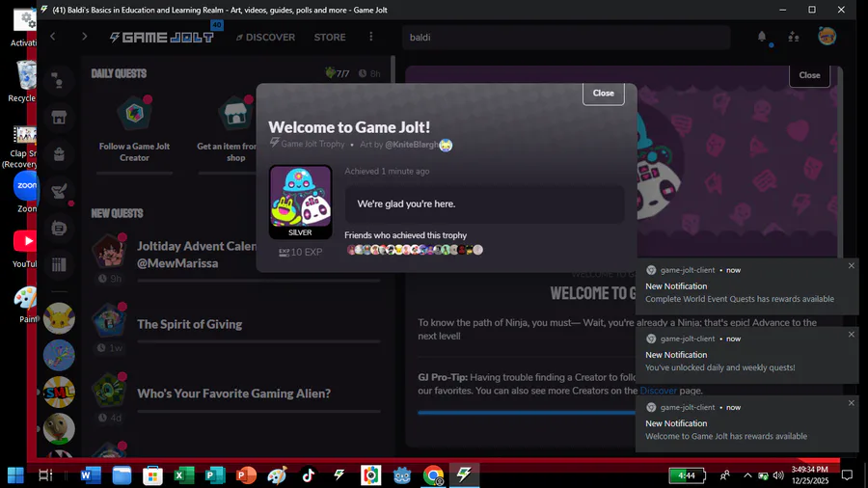
Task: Open Task View on the taskbar
Action: 45,474
